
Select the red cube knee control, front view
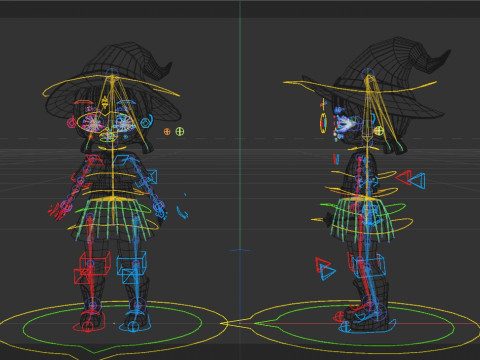pos(95,263)
